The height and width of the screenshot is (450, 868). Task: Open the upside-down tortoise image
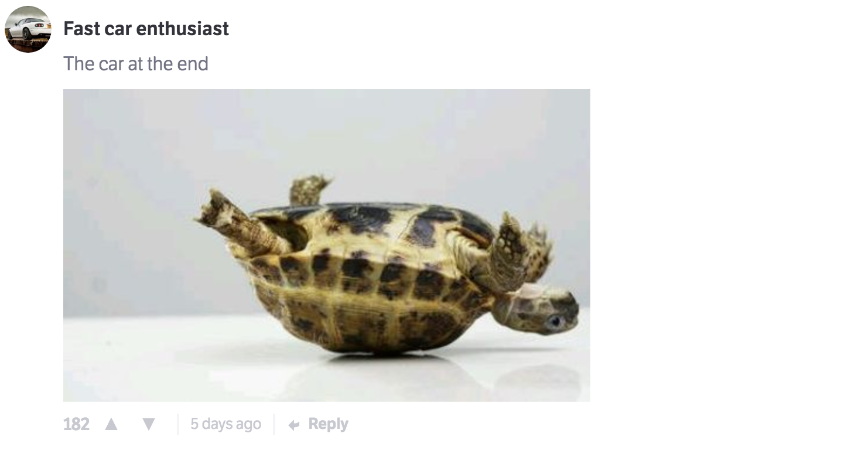point(327,245)
